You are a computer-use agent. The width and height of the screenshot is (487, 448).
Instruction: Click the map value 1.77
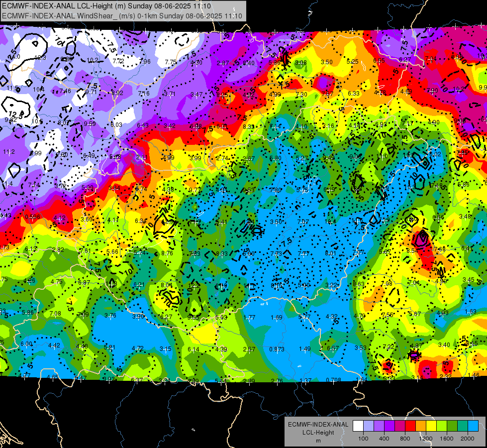point(249,318)
